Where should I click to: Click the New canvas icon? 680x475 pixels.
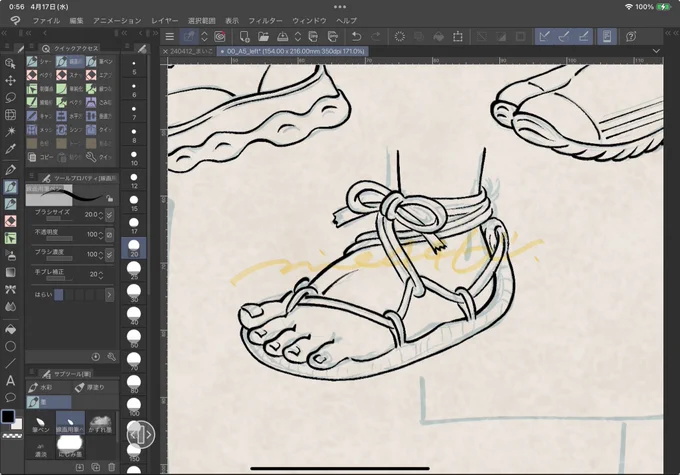244,37
